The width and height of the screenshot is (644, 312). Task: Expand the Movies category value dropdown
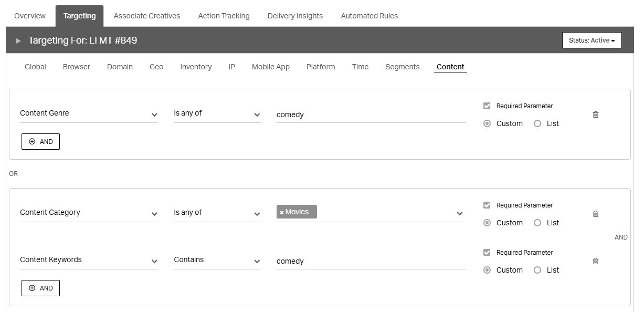pyautogui.click(x=459, y=213)
